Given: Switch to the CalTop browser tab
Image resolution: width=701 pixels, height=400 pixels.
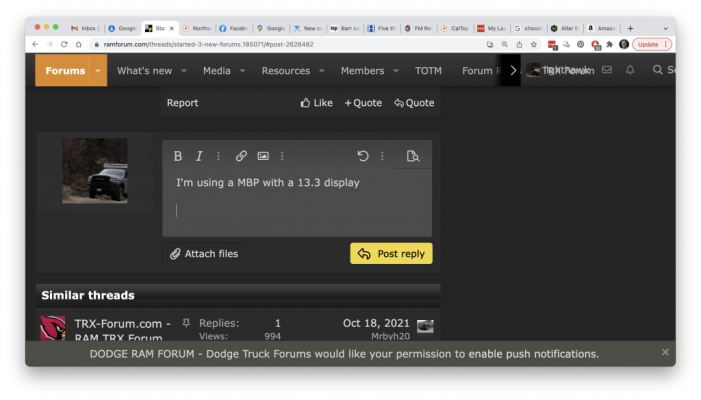Looking at the screenshot, I should click(456, 28).
